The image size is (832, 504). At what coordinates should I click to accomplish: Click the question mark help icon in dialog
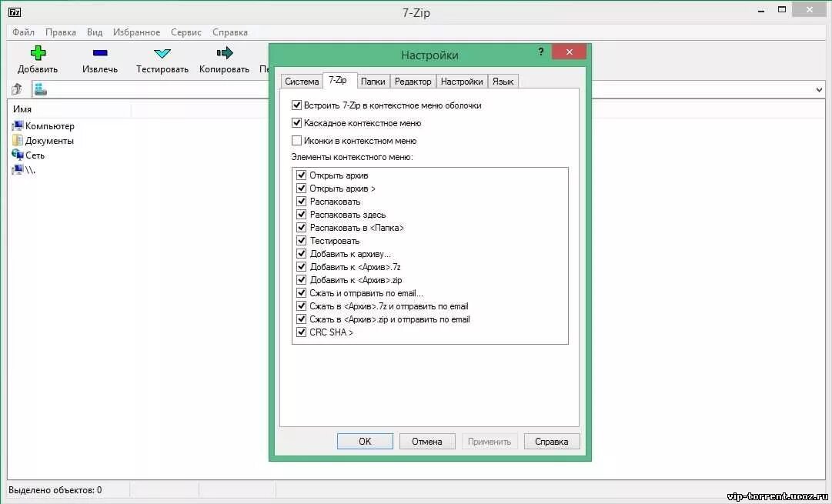[541, 52]
